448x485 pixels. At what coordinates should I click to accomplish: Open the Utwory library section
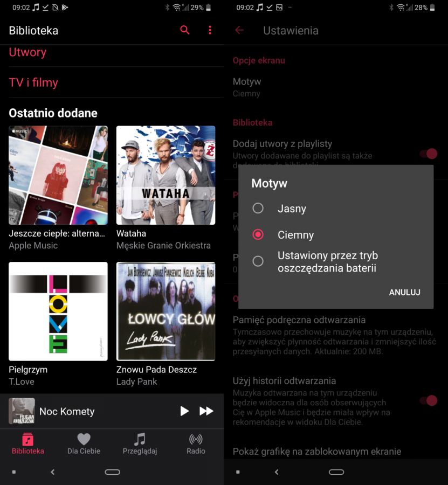27,52
